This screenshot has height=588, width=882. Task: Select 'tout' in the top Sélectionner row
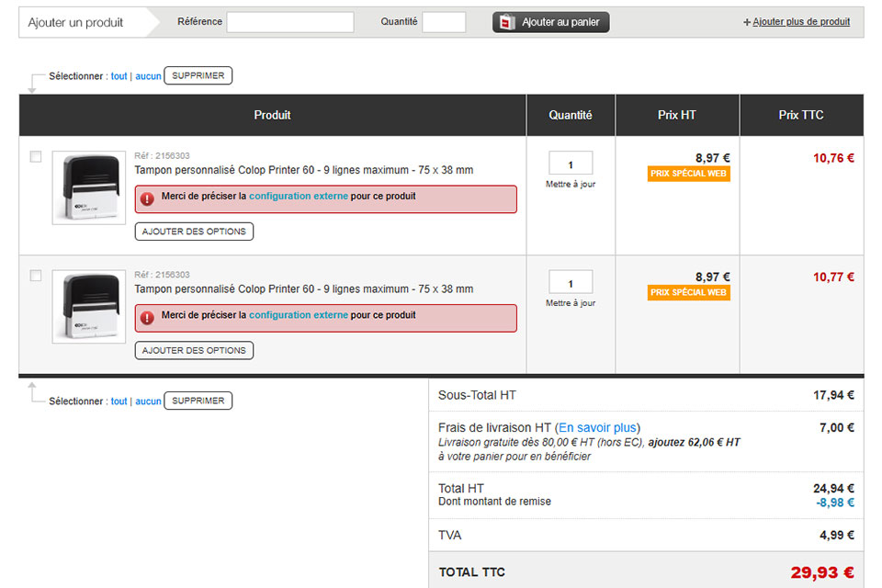pos(119,76)
